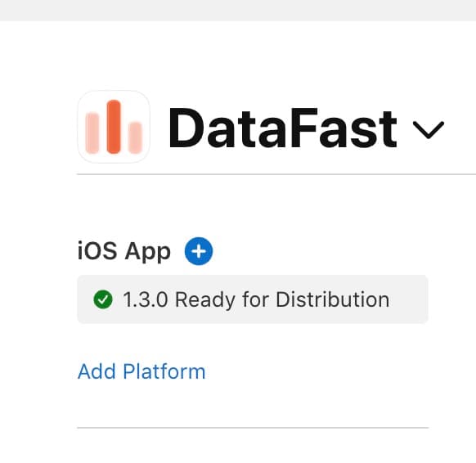
Task: Click the DataFast app name title
Action: (283, 128)
